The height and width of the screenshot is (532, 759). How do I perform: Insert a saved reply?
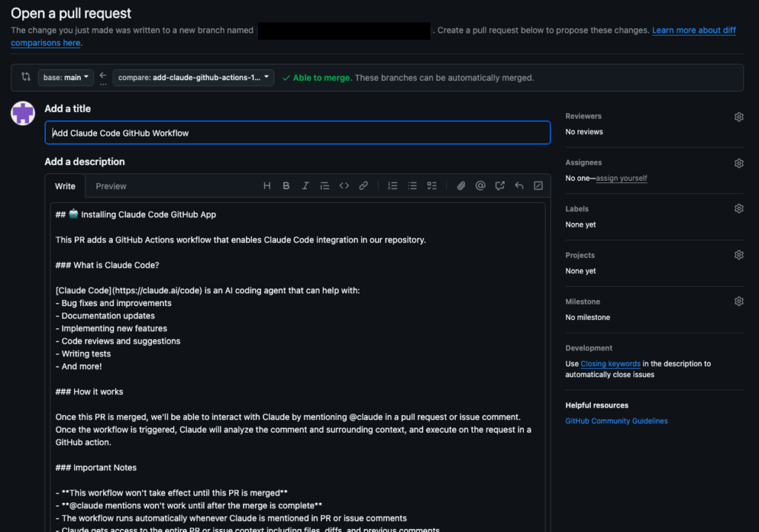pyautogui.click(x=519, y=186)
